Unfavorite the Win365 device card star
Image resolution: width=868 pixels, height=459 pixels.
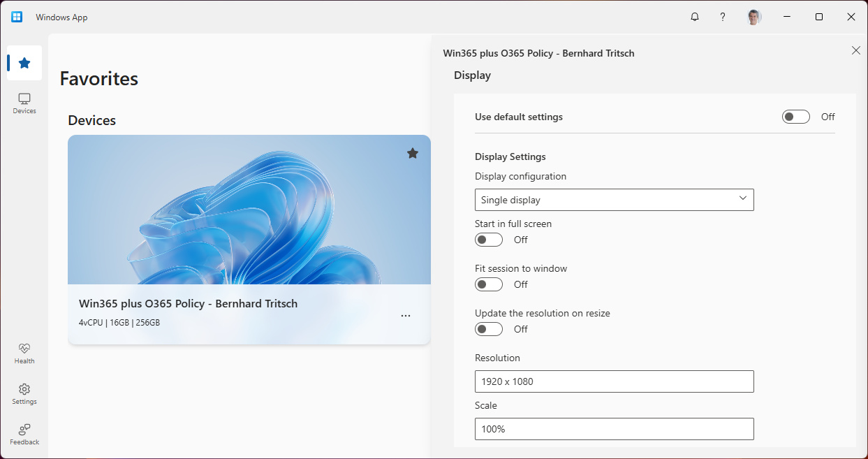412,152
